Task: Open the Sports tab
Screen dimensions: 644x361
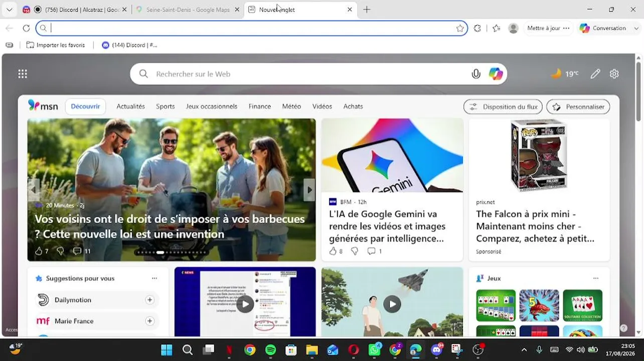Action: point(165,106)
